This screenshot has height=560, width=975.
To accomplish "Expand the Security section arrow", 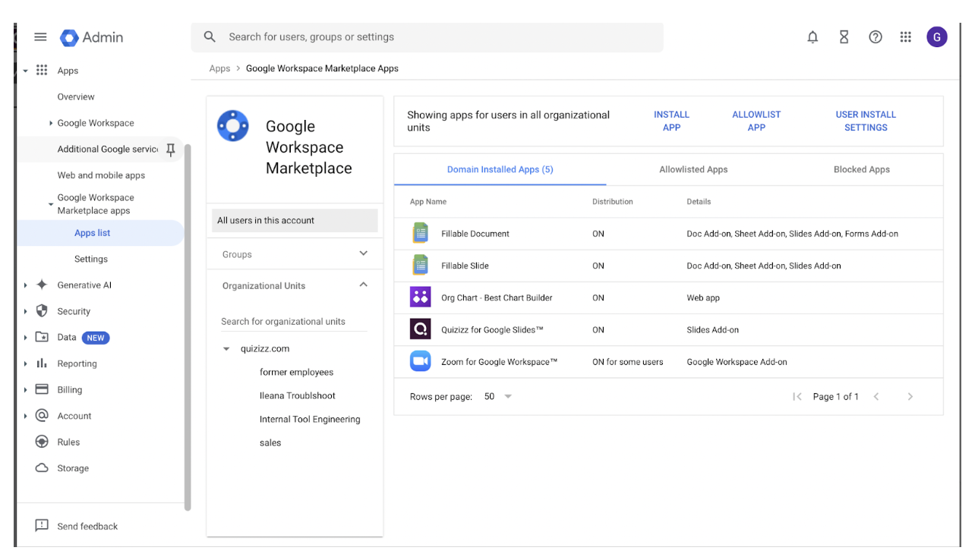I will point(25,311).
